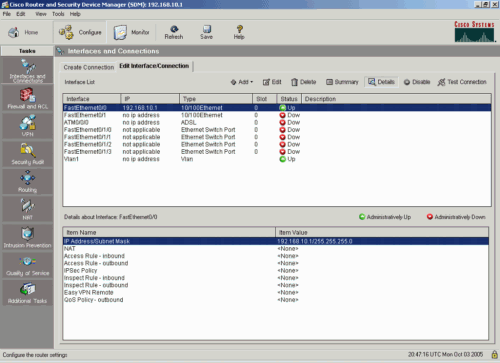Open the Configure mode
The height and width of the screenshot is (363, 500).
(x=80, y=32)
